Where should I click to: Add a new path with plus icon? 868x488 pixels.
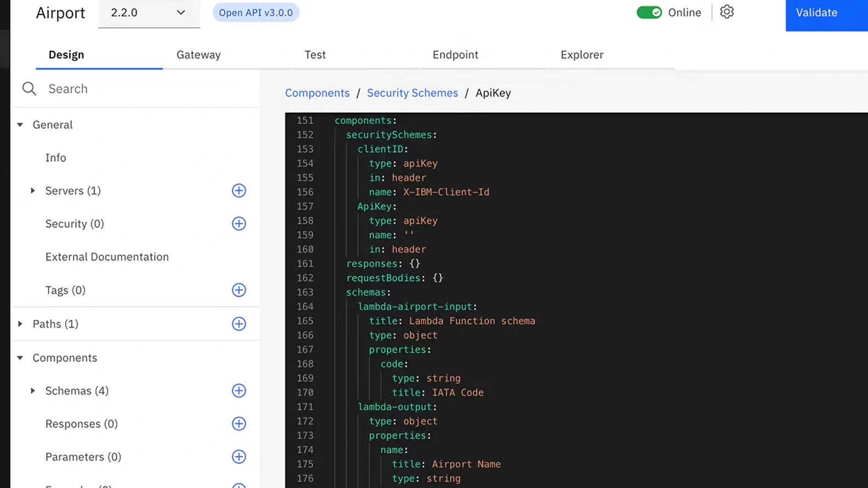click(239, 324)
